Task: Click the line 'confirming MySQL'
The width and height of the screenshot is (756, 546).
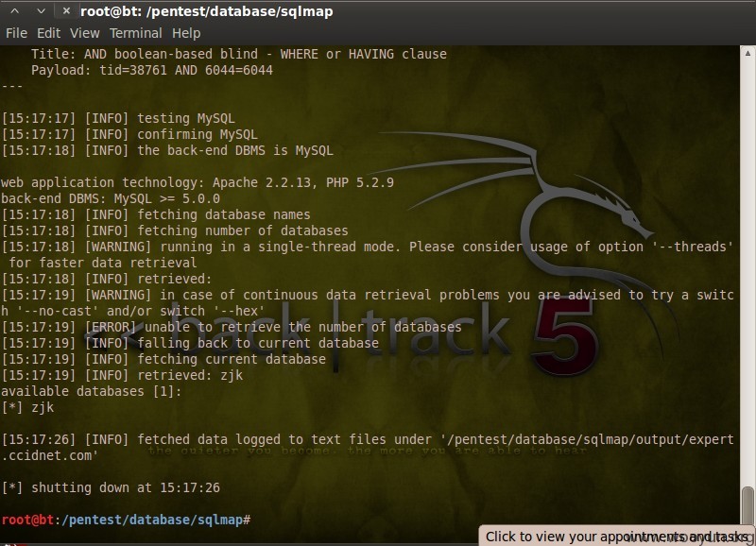Action: 129,134
